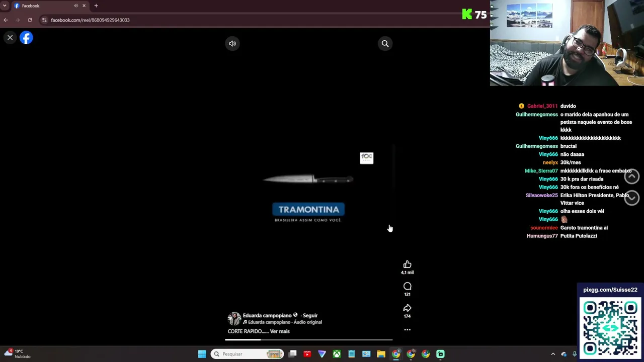
Task: Click chat username Mike_Sierra07
Action: click(541, 171)
